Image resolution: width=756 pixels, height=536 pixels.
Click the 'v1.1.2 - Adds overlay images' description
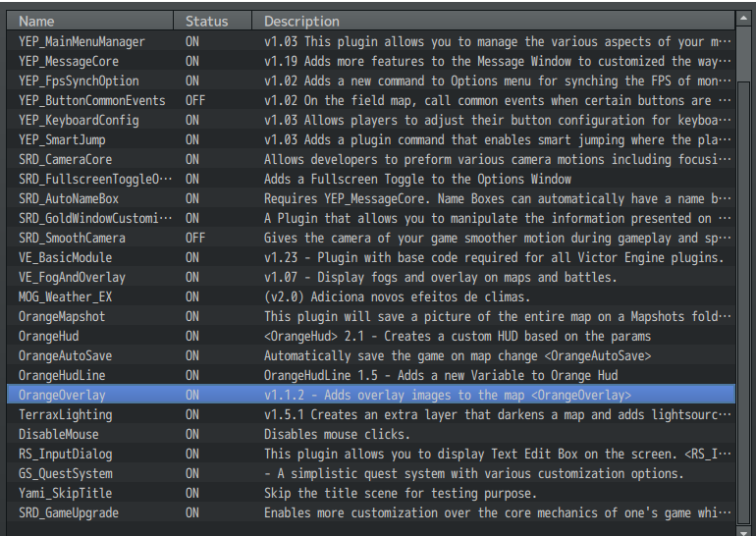point(448,396)
